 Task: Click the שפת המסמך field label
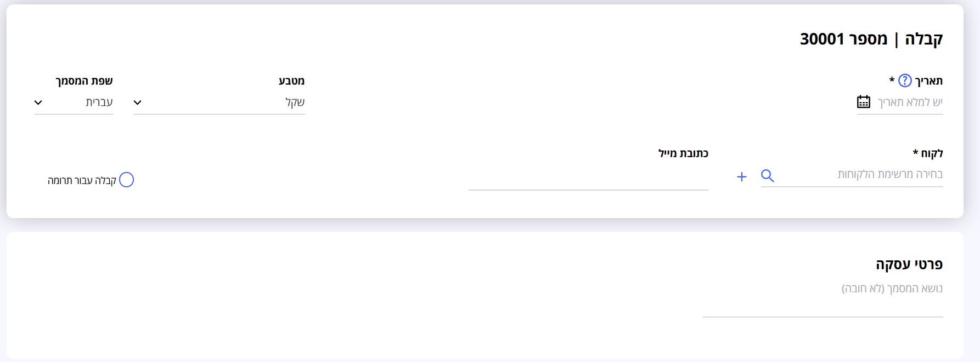[84, 81]
